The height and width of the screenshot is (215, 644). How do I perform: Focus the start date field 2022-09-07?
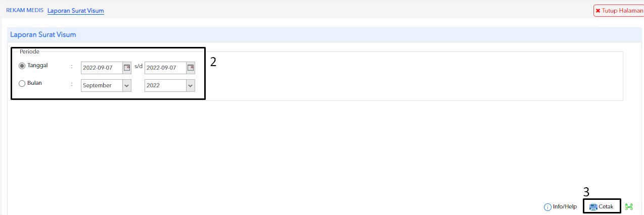pos(102,68)
